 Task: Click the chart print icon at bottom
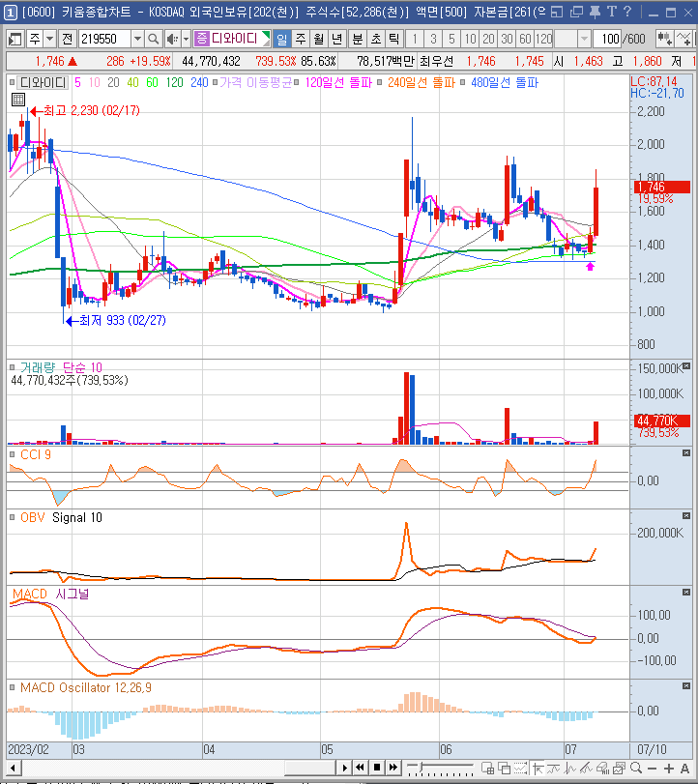603,768
